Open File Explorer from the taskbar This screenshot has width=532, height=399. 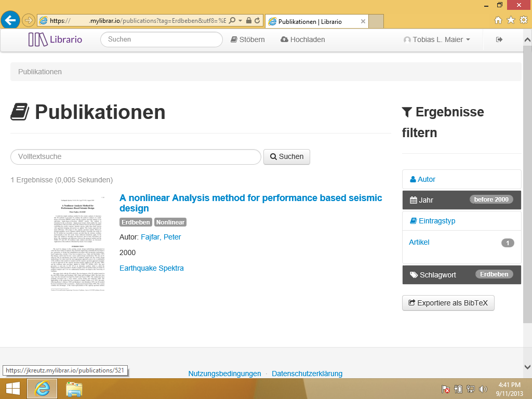[x=74, y=389]
